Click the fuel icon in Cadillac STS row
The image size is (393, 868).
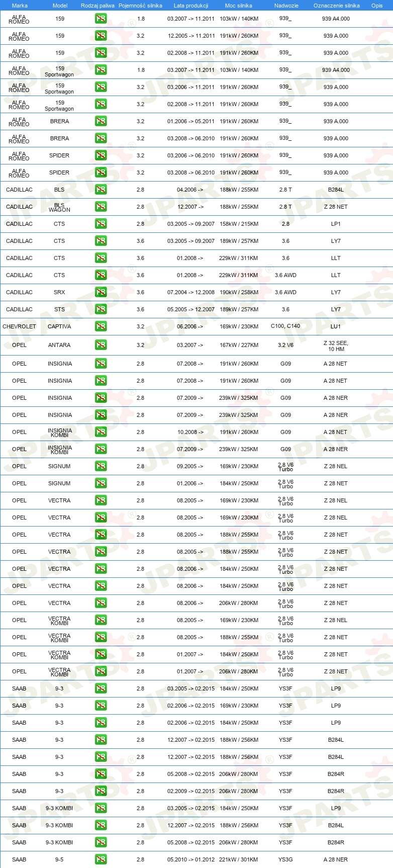[x=101, y=309]
